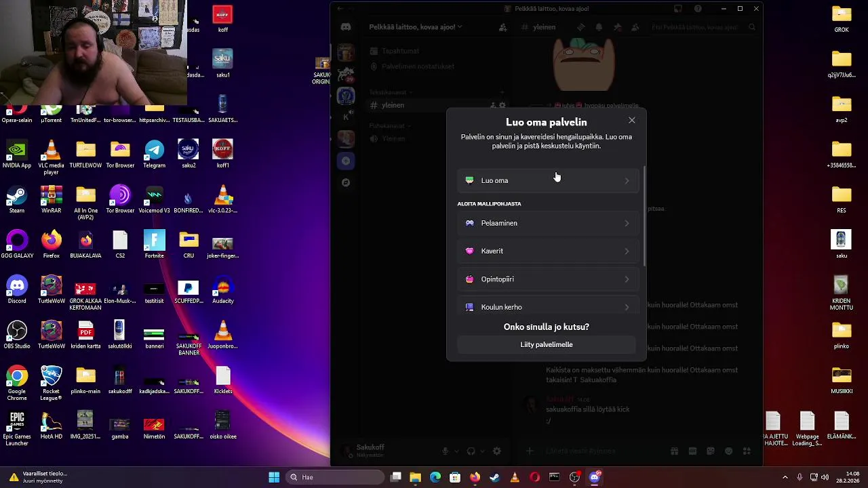
Task: Select VLC media player desktop icon
Action: coord(52,157)
